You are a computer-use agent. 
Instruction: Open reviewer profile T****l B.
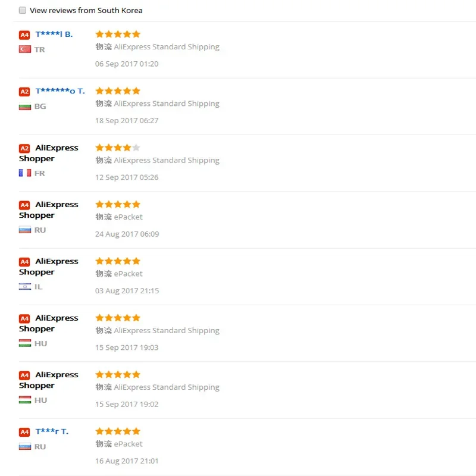(x=54, y=35)
